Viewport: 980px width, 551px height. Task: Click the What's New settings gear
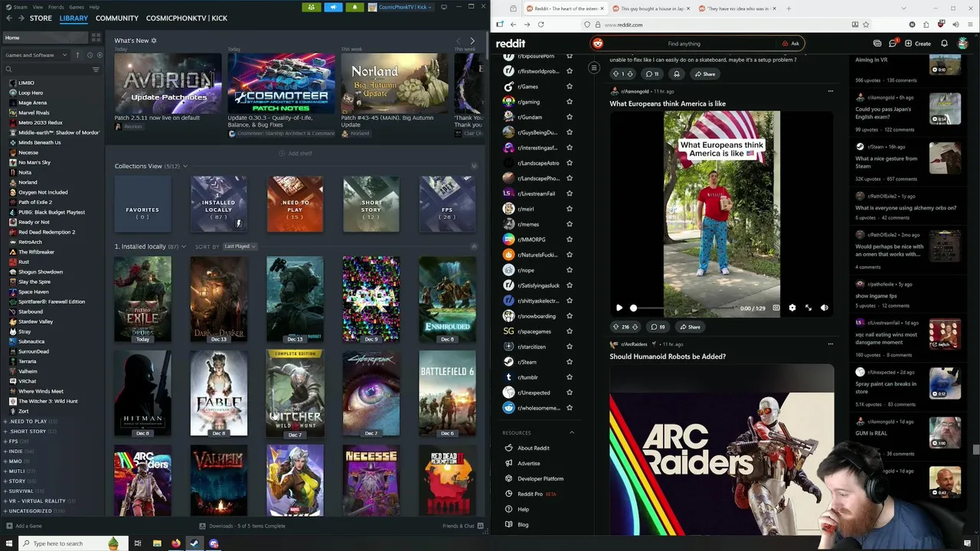[x=154, y=41]
